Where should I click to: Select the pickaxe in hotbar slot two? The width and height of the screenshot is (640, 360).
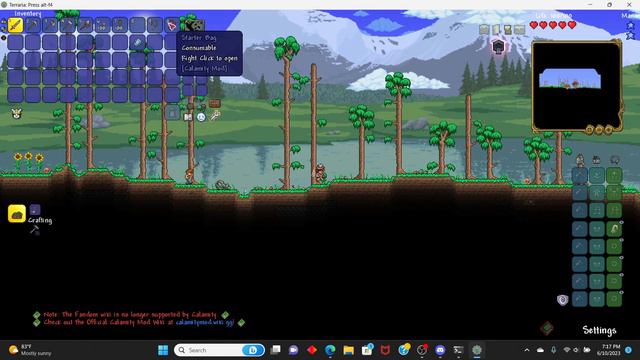pos(33,25)
